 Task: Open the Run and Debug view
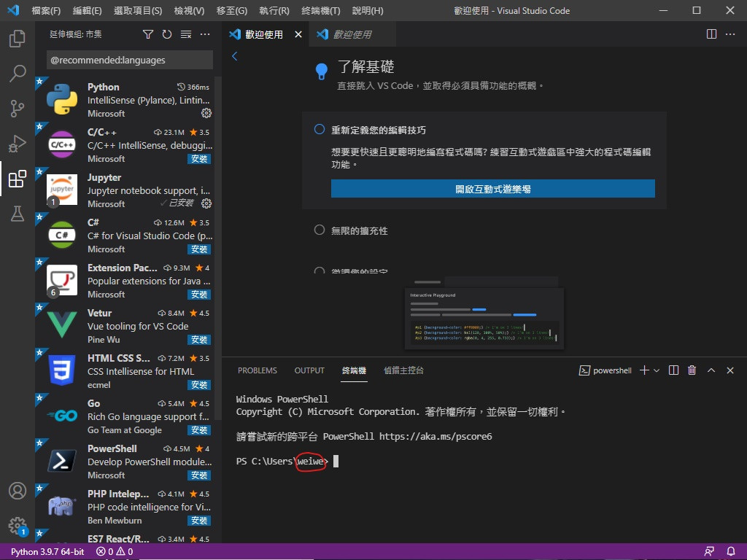(x=18, y=144)
